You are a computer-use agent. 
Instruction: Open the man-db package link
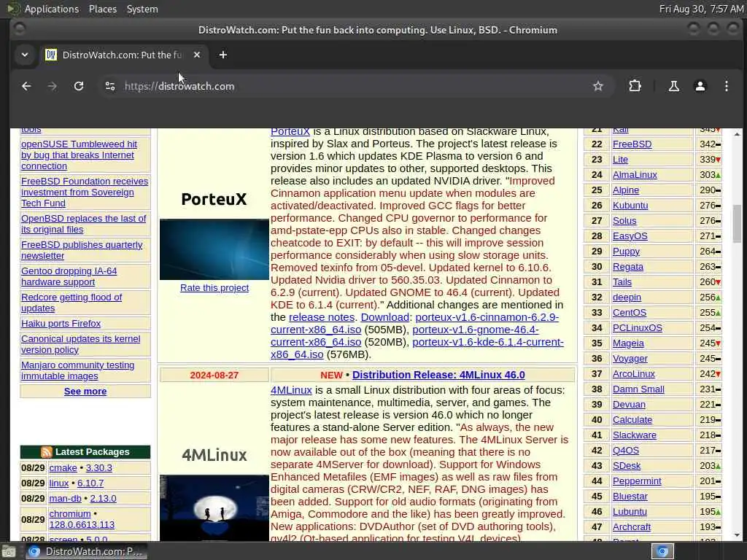point(65,499)
